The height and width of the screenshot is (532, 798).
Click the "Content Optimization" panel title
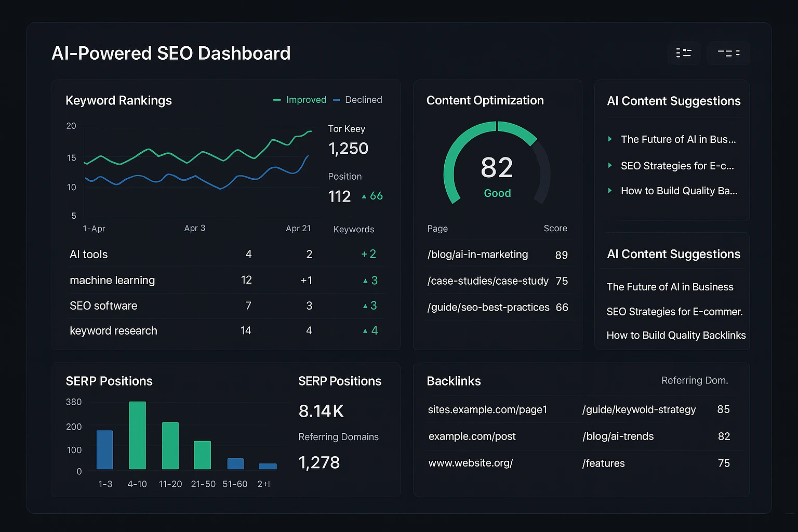coord(485,100)
